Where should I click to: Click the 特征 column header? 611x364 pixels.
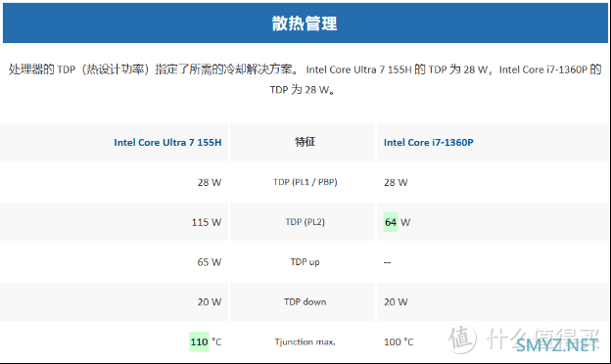pos(305,142)
